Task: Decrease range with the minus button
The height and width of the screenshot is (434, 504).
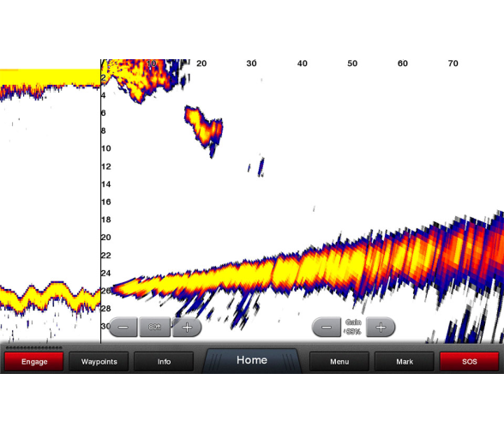Action: coord(123,327)
